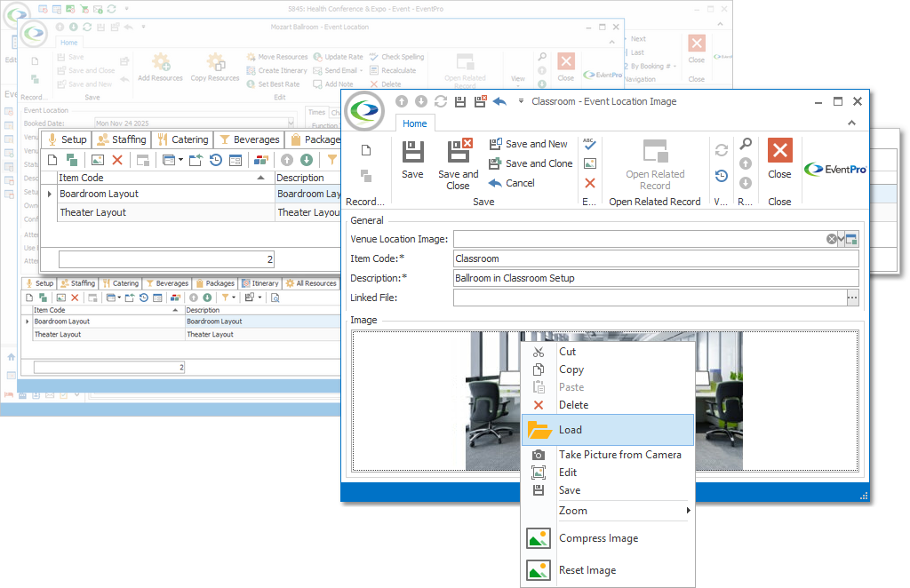Click the undo arrow in the Classroom title bar

click(499, 101)
